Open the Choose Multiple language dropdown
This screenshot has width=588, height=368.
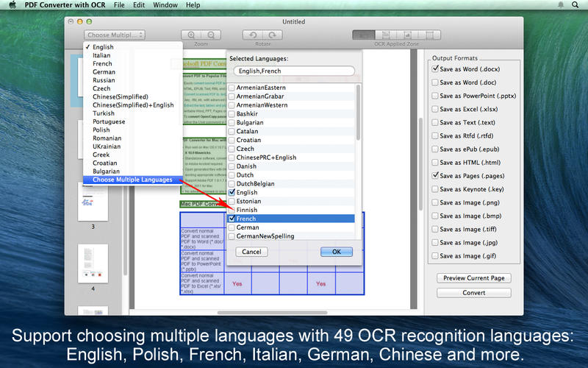click(x=115, y=35)
